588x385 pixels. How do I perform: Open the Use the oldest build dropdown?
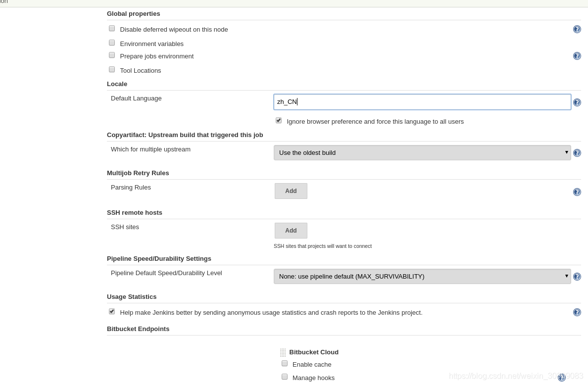[x=422, y=152]
